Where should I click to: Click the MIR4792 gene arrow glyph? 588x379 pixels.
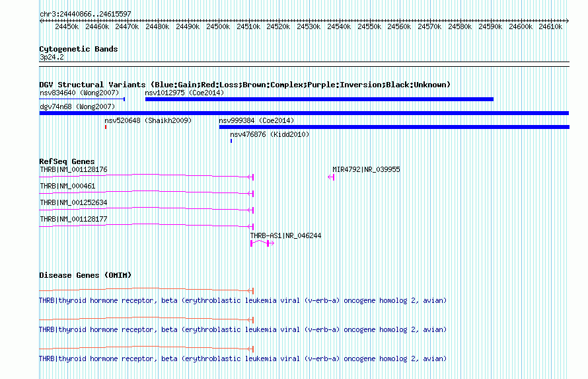[331, 177]
